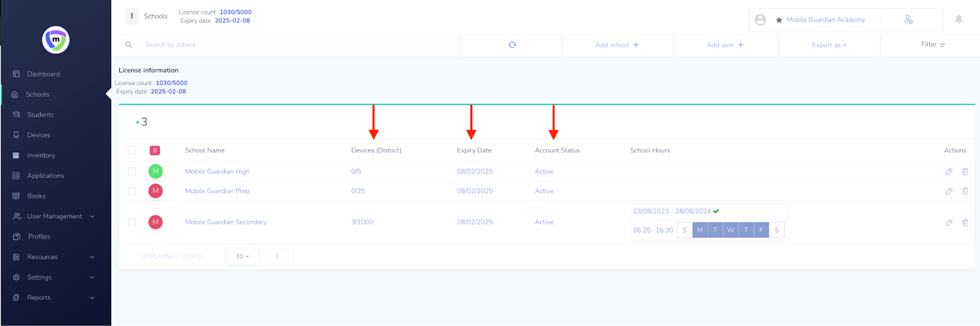Toggle the last S (Saturday) day button
The width and height of the screenshot is (980, 326).
pos(777,230)
